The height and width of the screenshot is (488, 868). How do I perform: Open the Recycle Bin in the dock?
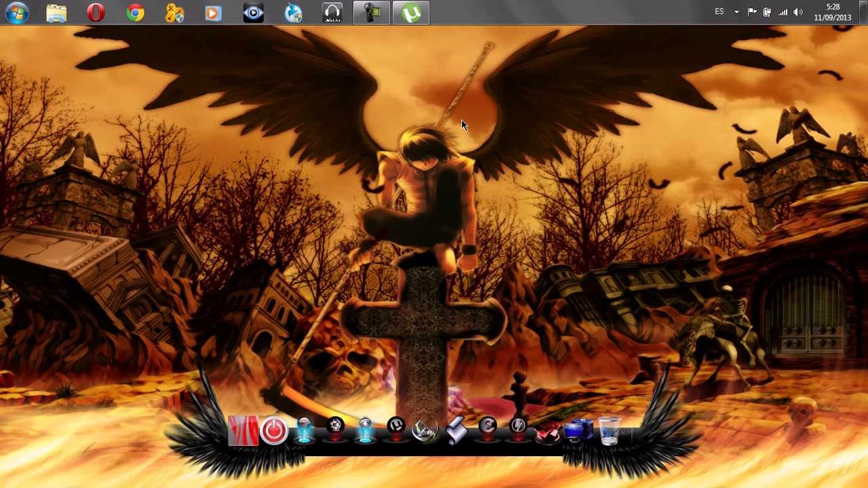click(609, 431)
